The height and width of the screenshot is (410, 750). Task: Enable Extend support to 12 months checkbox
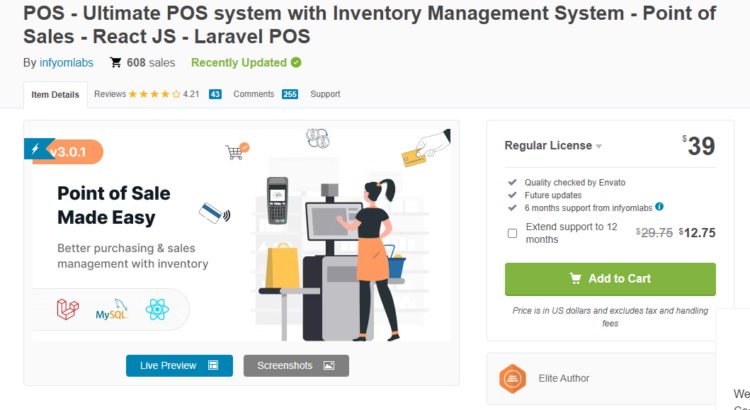512,233
